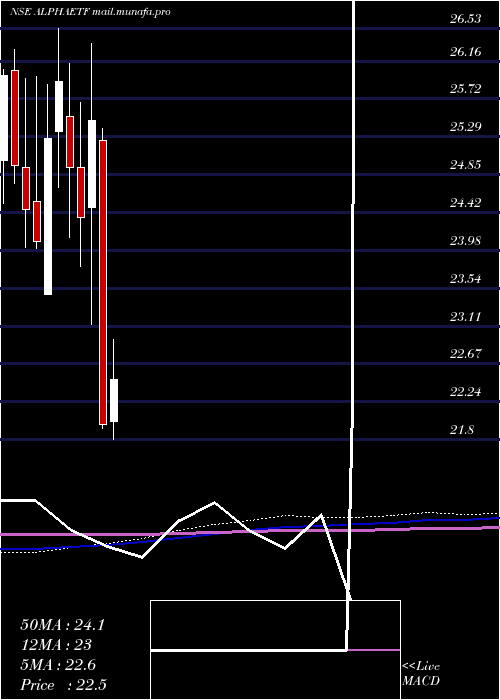Click the 26.53 price axis label
The height and width of the screenshot is (700, 500).
(x=466, y=19)
